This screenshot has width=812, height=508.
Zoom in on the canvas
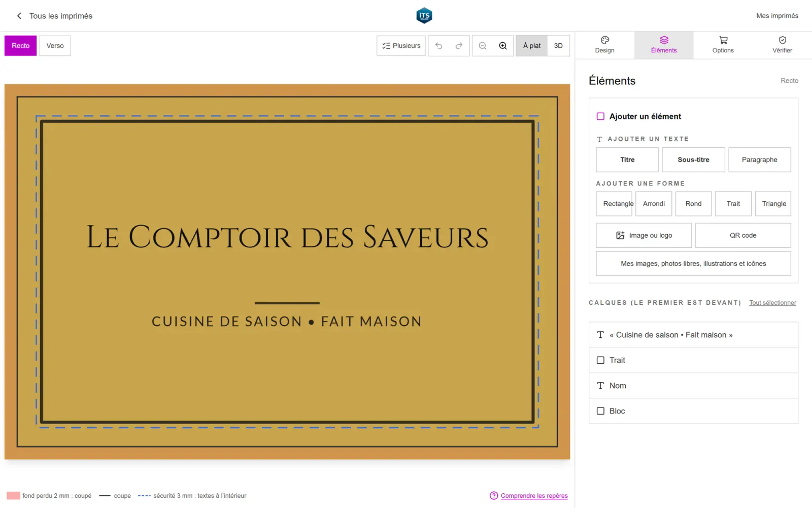pos(503,46)
